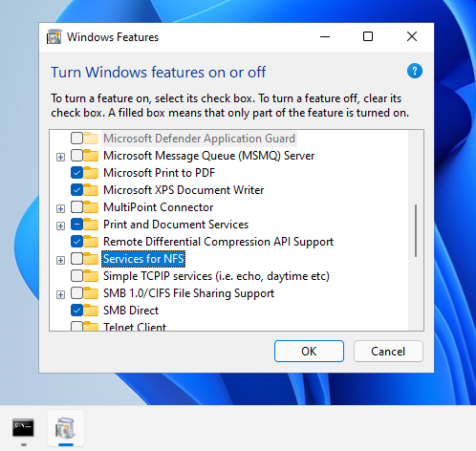Confirm changes with the OK button
Image resolution: width=476 pixels, height=451 pixels.
pyautogui.click(x=309, y=351)
